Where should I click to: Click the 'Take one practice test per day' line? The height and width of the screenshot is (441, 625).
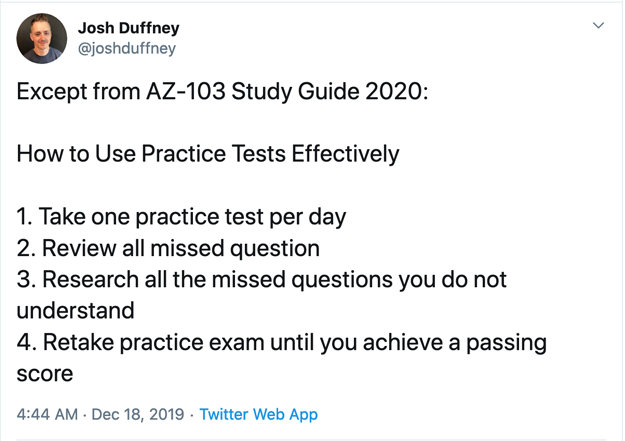[181, 217]
